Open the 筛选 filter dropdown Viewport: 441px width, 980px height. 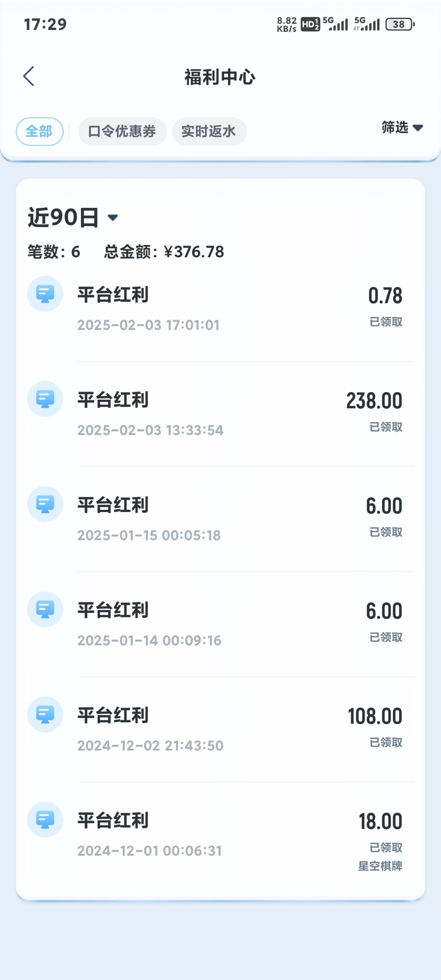click(x=395, y=128)
